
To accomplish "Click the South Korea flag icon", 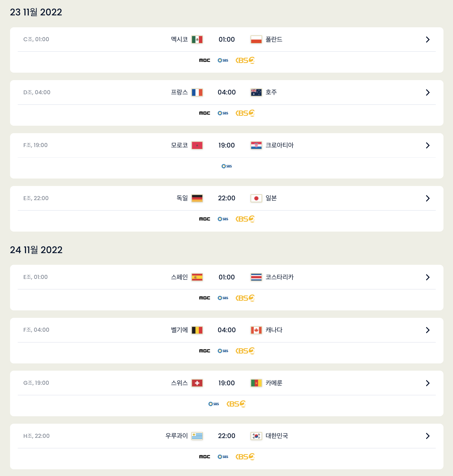I will tap(256, 436).
